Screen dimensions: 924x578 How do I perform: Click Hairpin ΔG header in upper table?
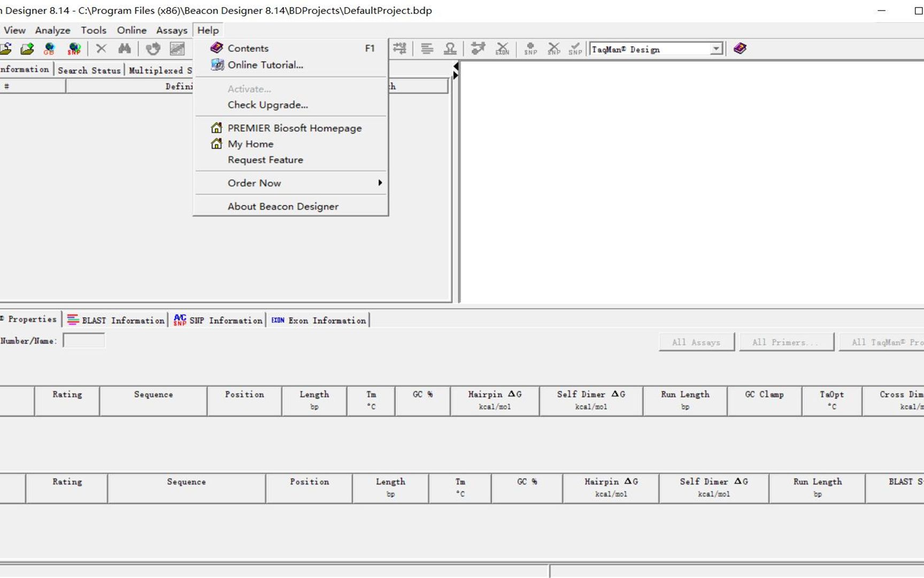[x=495, y=400]
